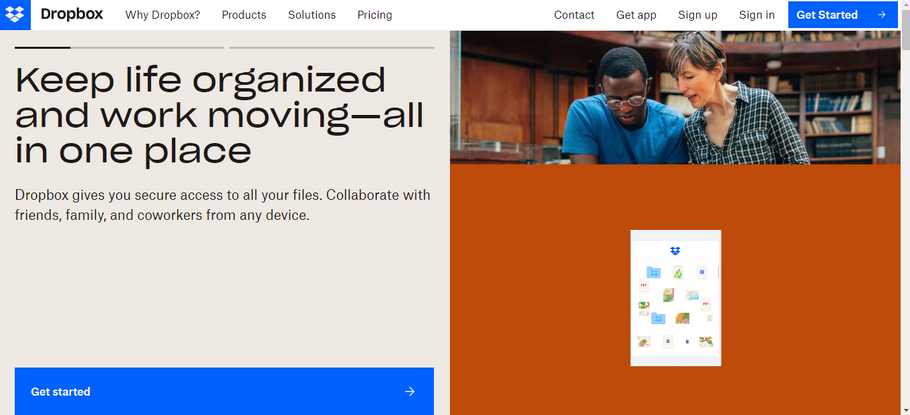Click the first slide progress indicator bar
This screenshot has height=415, width=910.
(119, 47)
